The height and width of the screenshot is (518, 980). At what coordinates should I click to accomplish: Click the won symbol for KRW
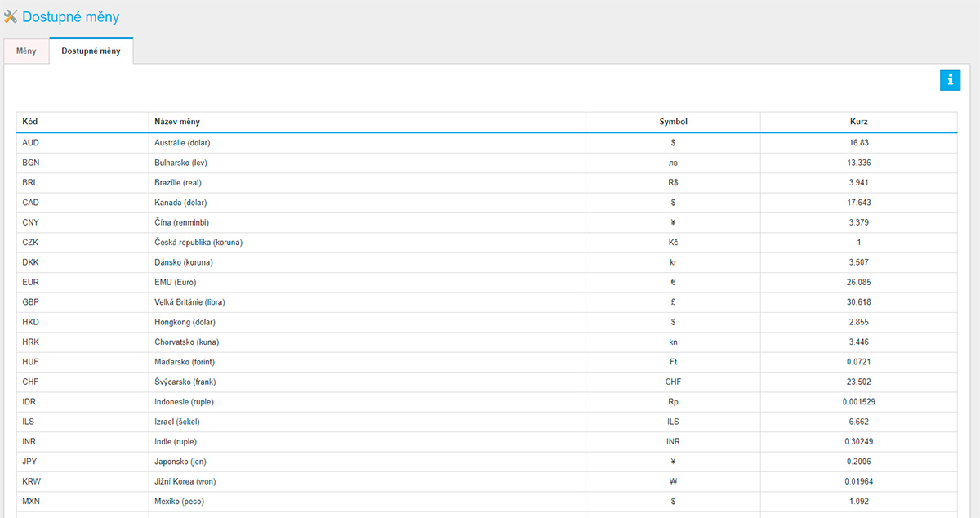673,482
